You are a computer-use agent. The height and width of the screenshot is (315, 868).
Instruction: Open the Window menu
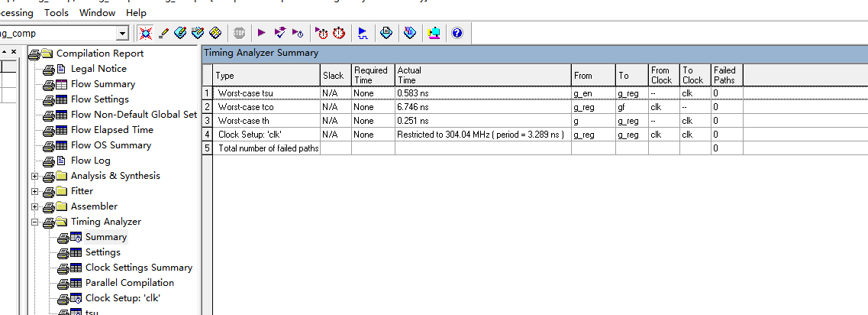(98, 12)
